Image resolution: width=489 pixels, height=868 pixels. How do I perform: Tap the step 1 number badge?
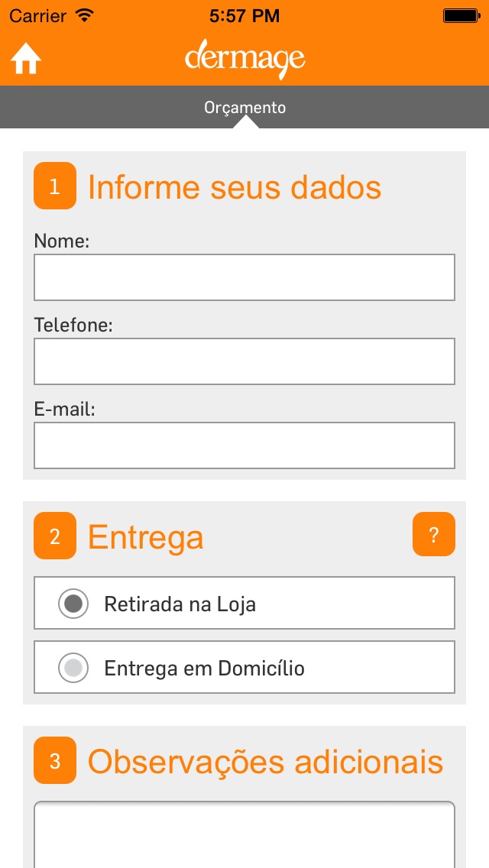point(55,186)
